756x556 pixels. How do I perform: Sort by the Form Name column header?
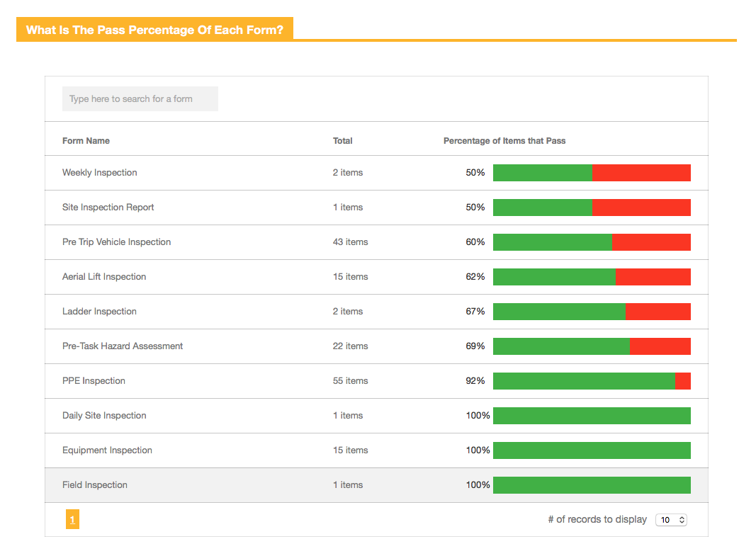(86, 141)
